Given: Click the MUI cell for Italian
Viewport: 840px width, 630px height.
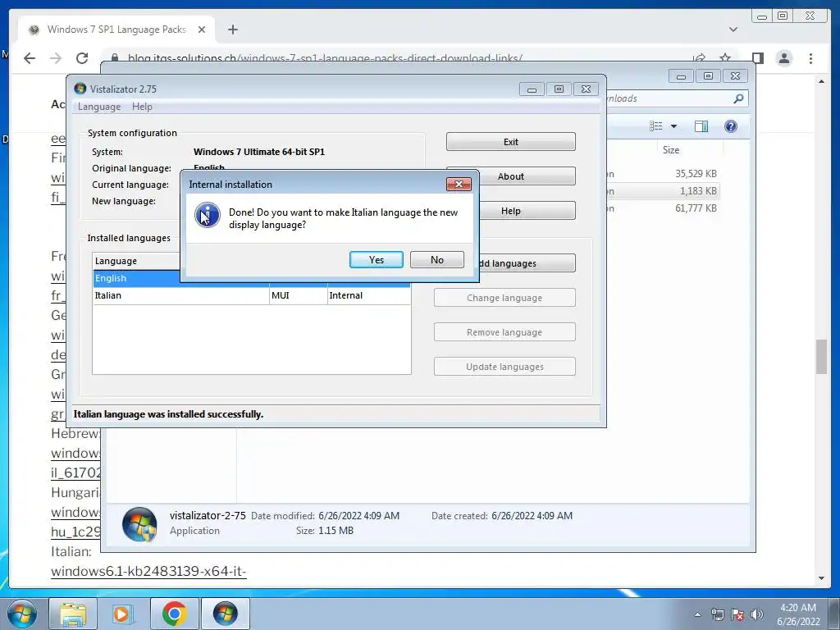Looking at the screenshot, I should [x=298, y=295].
